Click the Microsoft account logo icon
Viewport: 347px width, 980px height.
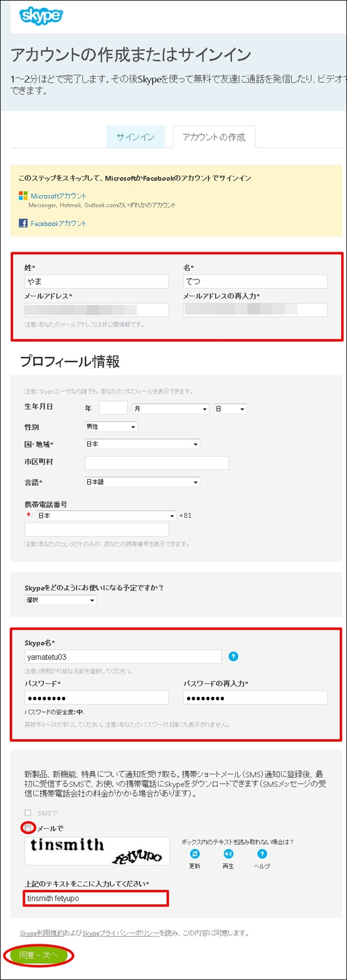click(23, 196)
